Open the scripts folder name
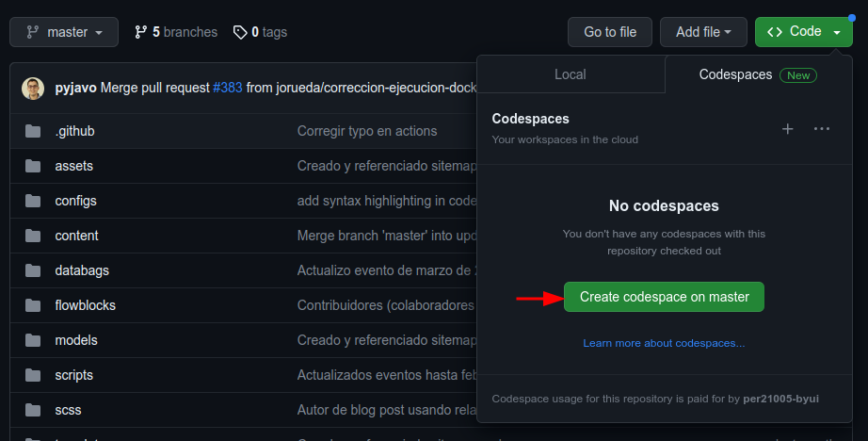Viewport: 868px width, 441px height. (x=73, y=376)
